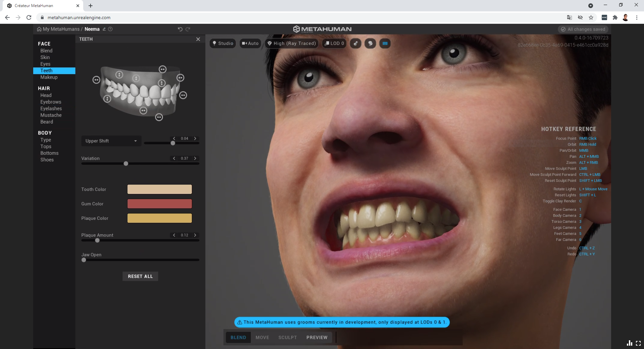Open the Upper Shift dropdown
This screenshot has height=349, width=644.
(x=111, y=141)
